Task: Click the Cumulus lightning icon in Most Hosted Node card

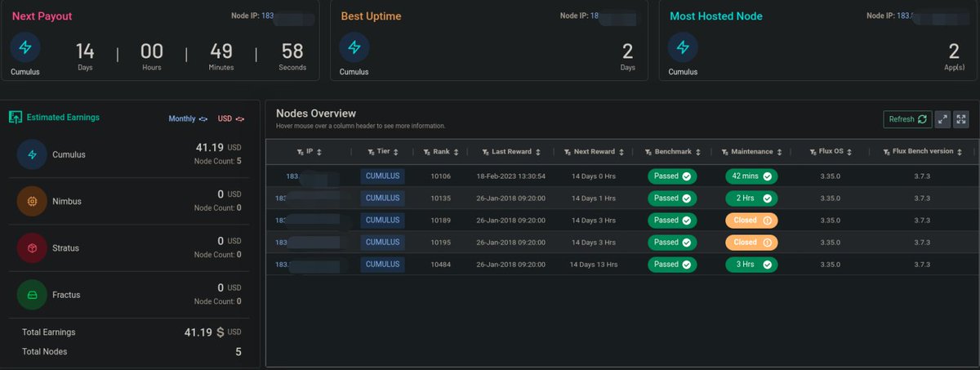Action: (684, 47)
